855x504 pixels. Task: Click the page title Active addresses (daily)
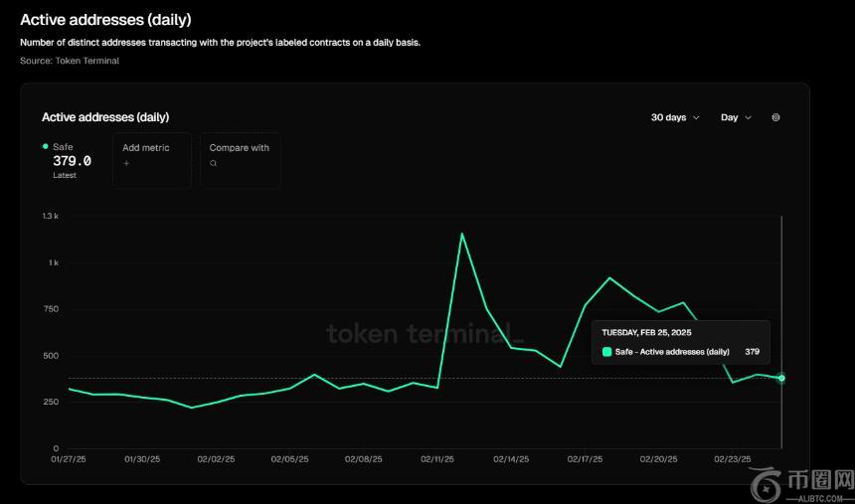coord(105,20)
